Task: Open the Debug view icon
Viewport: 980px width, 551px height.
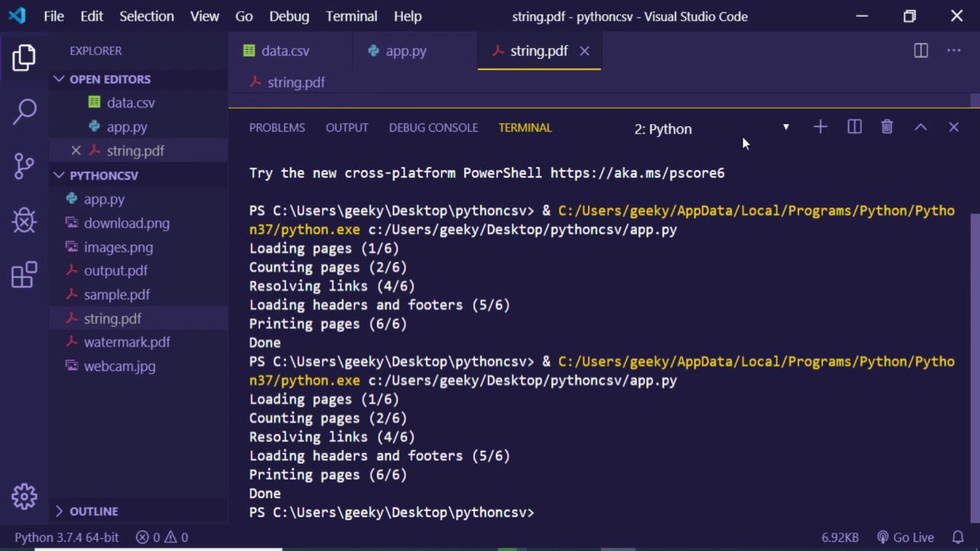Action: (x=24, y=221)
